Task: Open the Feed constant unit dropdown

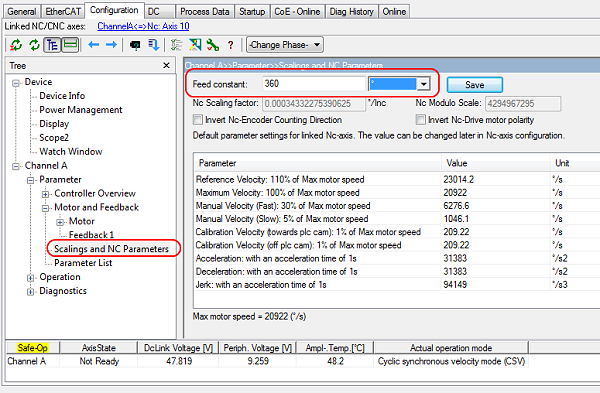Action: point(424,84)
